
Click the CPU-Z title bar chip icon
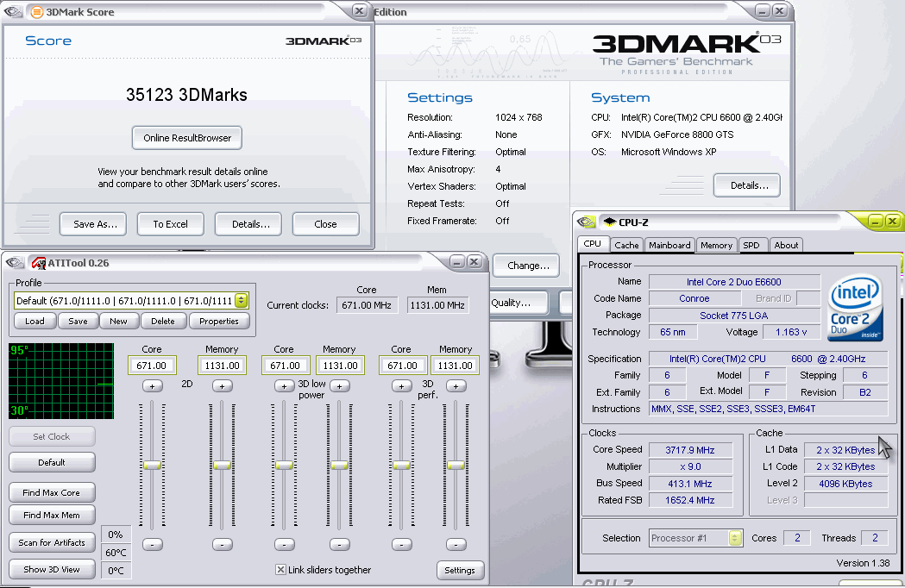pyautogui.click(x=609, y=222)
